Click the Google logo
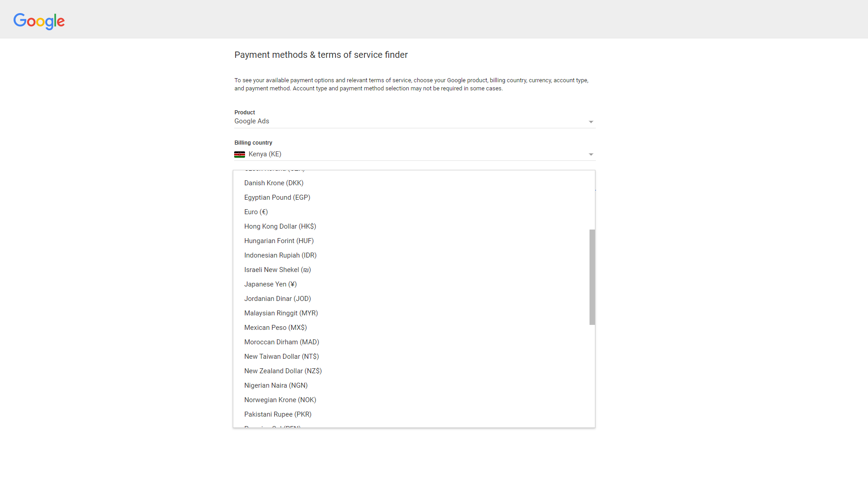Image resolution: width=868 pixels, height=488 pixels. coord(39,21)
